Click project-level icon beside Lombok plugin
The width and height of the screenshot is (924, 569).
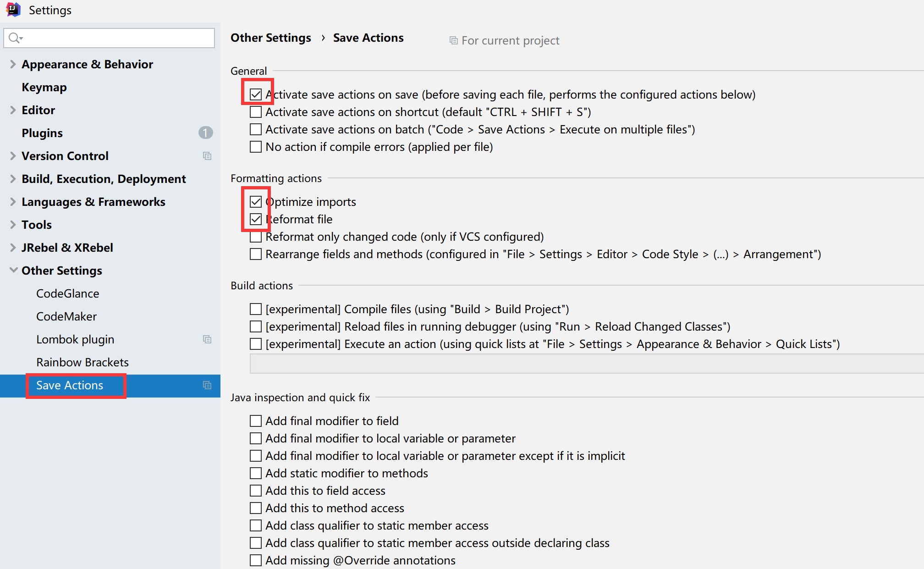pos(207,339)
